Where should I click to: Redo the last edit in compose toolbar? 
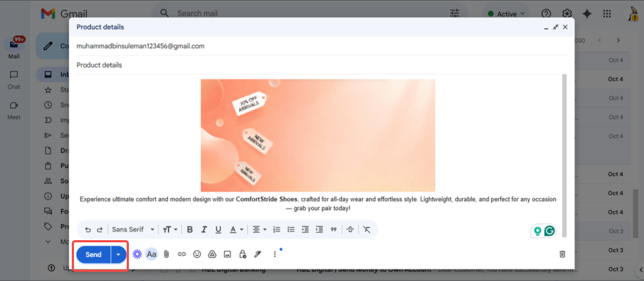(x=100, y=230)
